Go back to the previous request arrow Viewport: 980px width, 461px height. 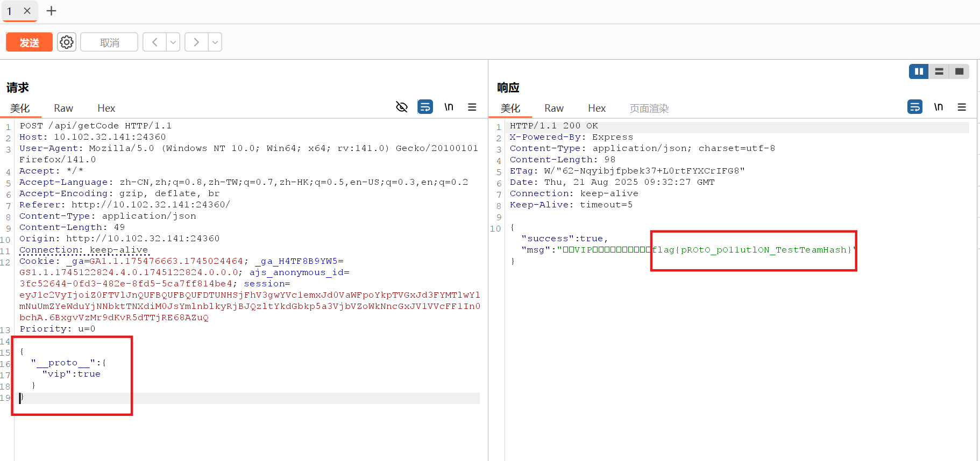coord(155,42)
